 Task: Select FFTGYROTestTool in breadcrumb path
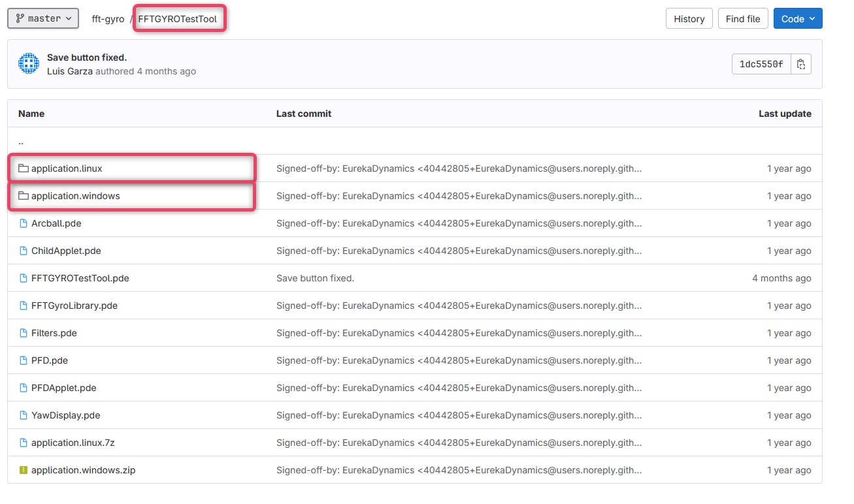tap(178, 19)
